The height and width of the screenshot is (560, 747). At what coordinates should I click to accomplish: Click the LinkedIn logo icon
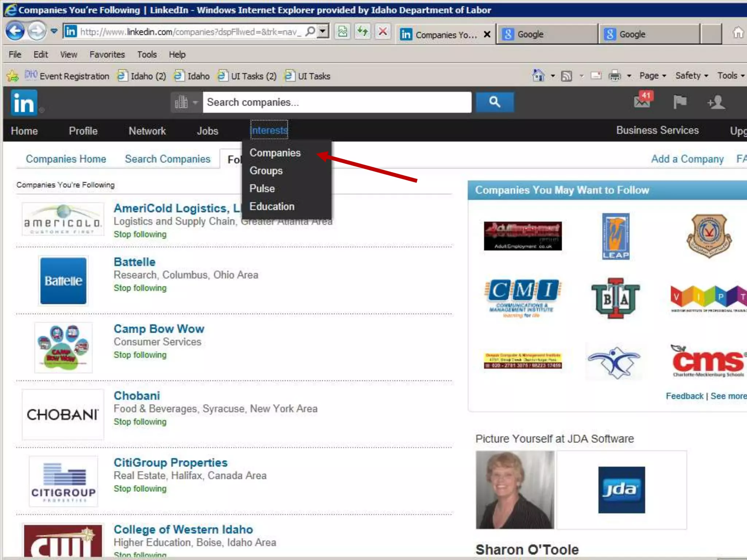coord(24,102)
